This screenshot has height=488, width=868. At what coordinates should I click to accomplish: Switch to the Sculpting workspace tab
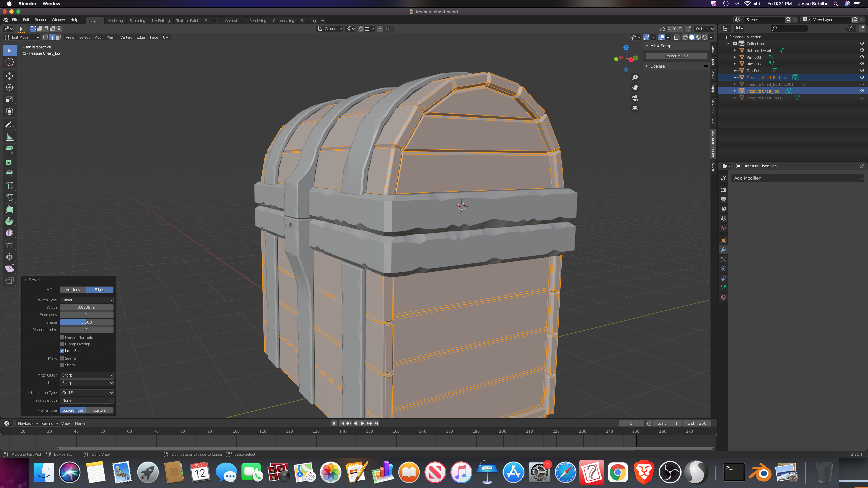point(137,20)
